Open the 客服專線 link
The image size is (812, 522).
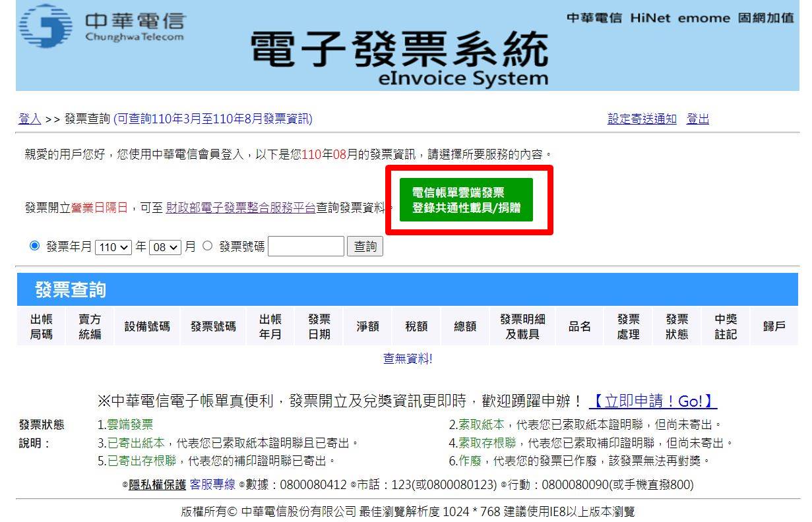(x=212, y=484)
